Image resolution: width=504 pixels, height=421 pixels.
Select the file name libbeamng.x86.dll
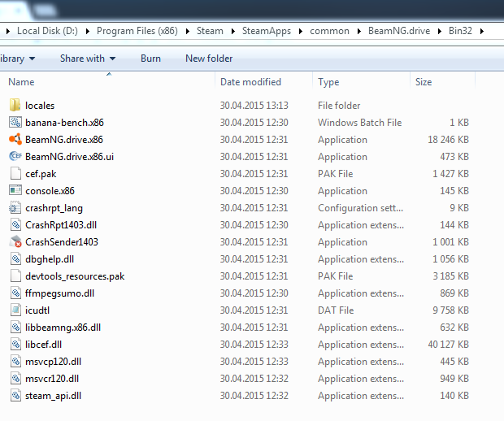[63, 328]
